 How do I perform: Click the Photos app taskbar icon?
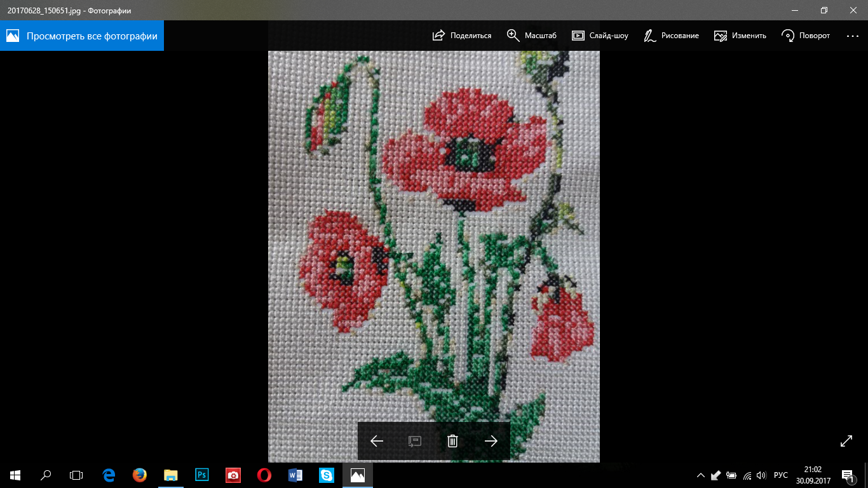pos(358,475)
